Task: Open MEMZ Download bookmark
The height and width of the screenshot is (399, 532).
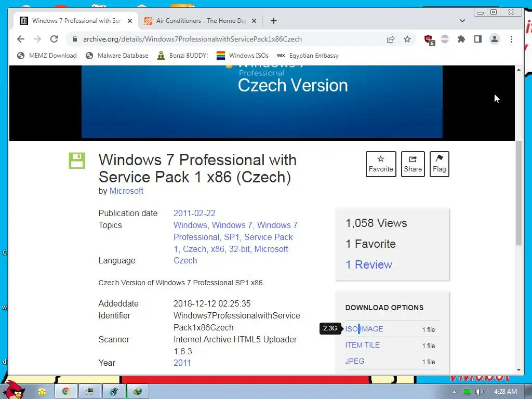Action: (x=47, y=55)
